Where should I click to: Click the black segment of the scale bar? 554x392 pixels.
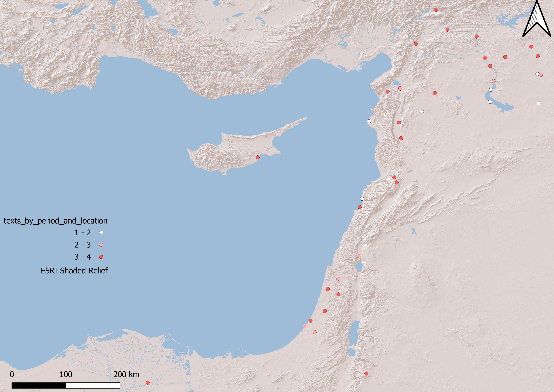39,386
